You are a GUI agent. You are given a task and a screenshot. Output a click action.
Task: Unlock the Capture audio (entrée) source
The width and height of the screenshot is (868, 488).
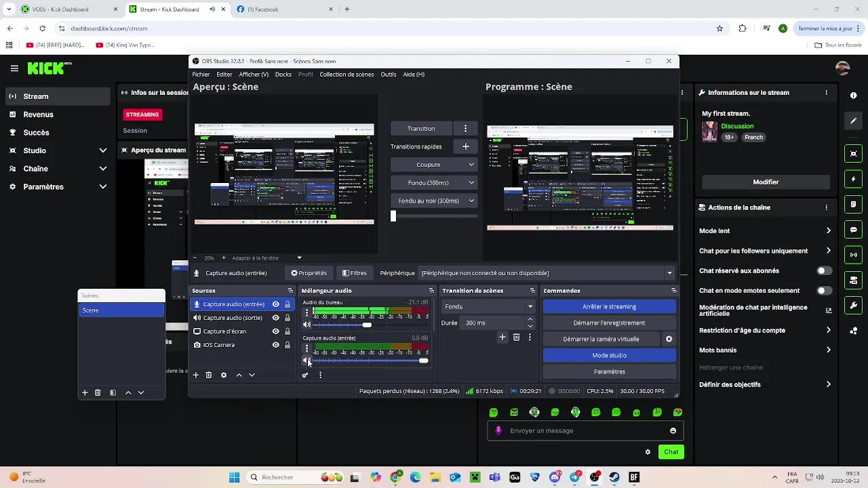point(288,304)
